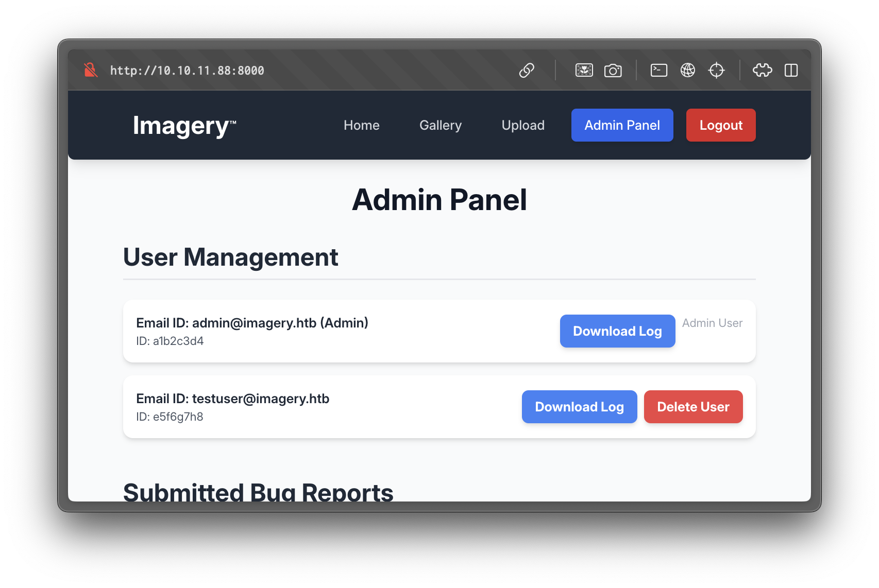The width and height of the screenshot is (879, 588).
Task: Download Log for testuser@imagery.htb
Action: click(x=579, y=407)
